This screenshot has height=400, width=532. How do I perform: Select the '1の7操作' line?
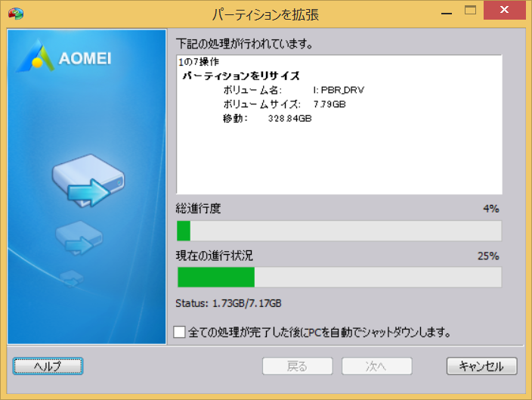(199, 62)
